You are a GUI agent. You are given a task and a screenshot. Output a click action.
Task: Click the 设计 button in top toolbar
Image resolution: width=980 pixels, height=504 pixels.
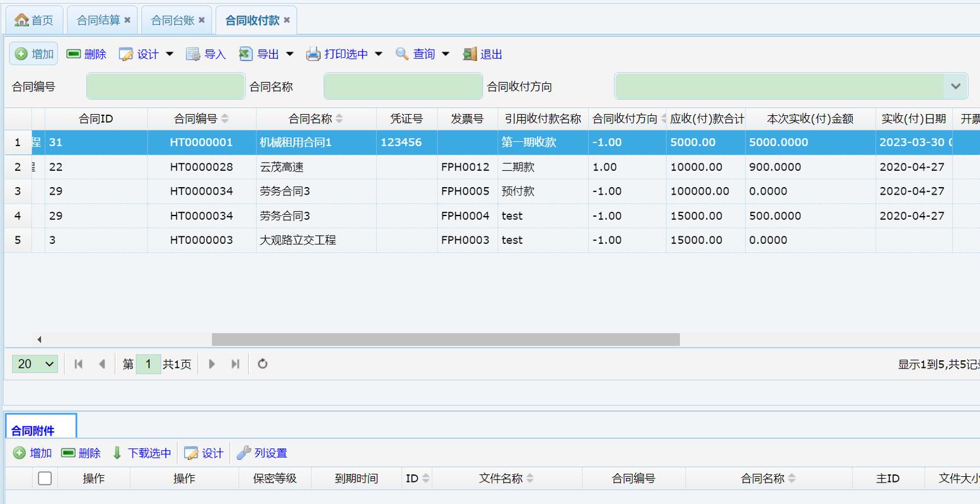139,54
